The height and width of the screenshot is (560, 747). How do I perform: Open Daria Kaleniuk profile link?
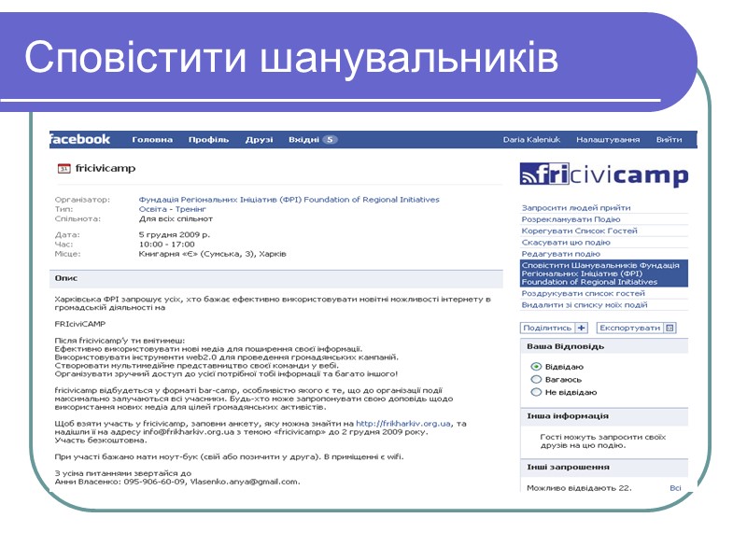[531, 139]
